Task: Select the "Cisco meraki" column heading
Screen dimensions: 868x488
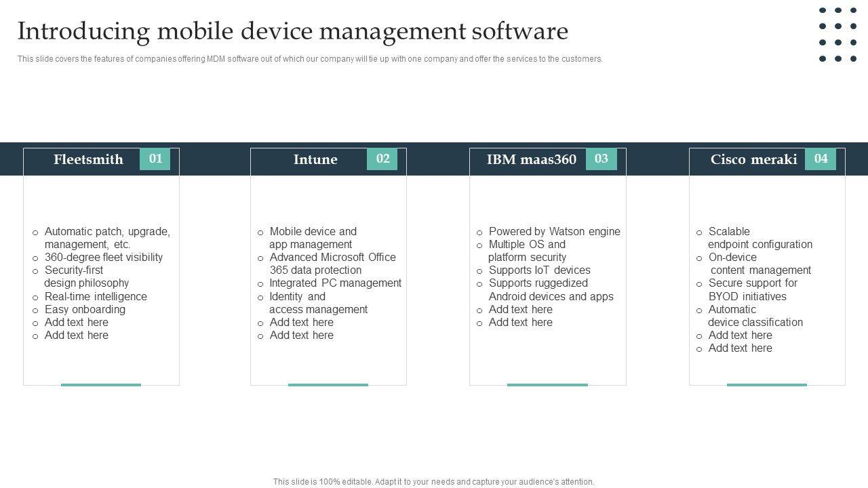Action: (x=754, y=159)
